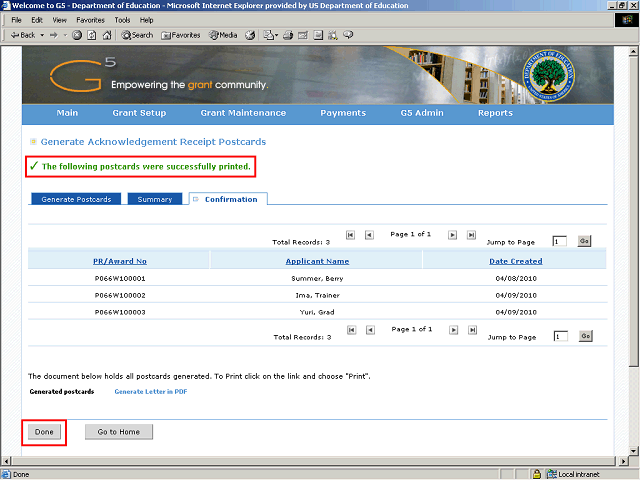
Task: Click the vertical scrollbar down arrow
Action: [x=633, y=451]
